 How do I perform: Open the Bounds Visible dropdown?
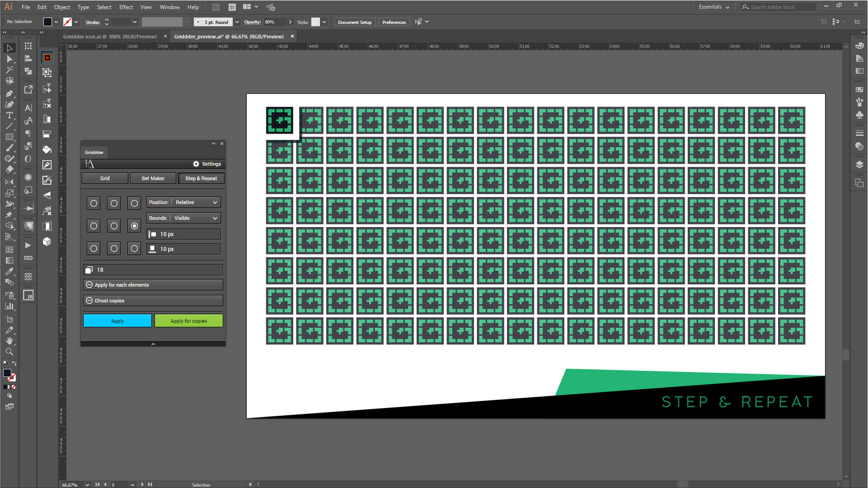(183, 218)
